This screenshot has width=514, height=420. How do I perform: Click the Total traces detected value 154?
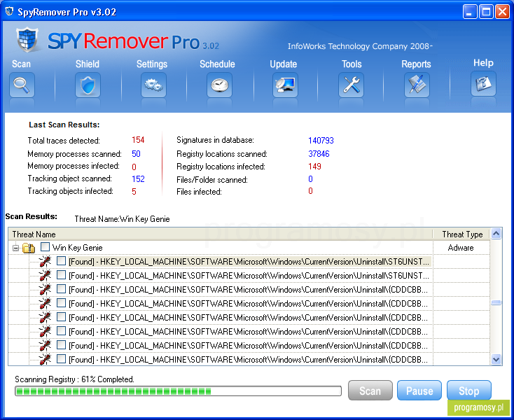click(138, 140)
